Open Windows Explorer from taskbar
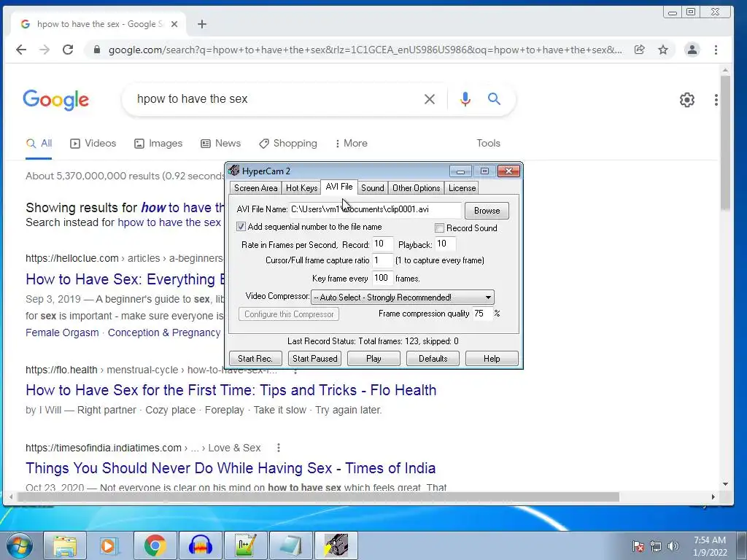 (65, 545)
